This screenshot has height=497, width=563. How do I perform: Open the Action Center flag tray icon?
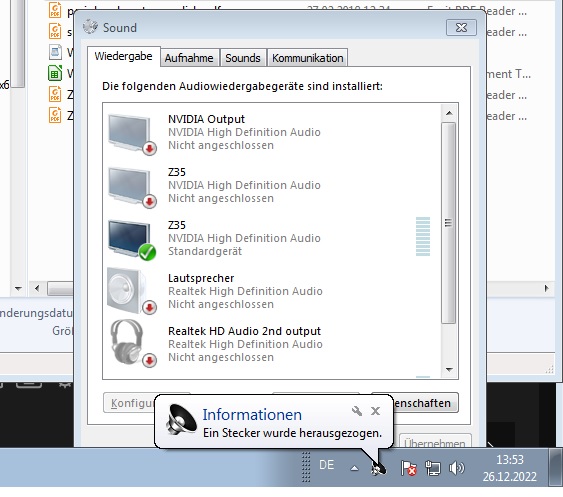[x=409, y=468]
